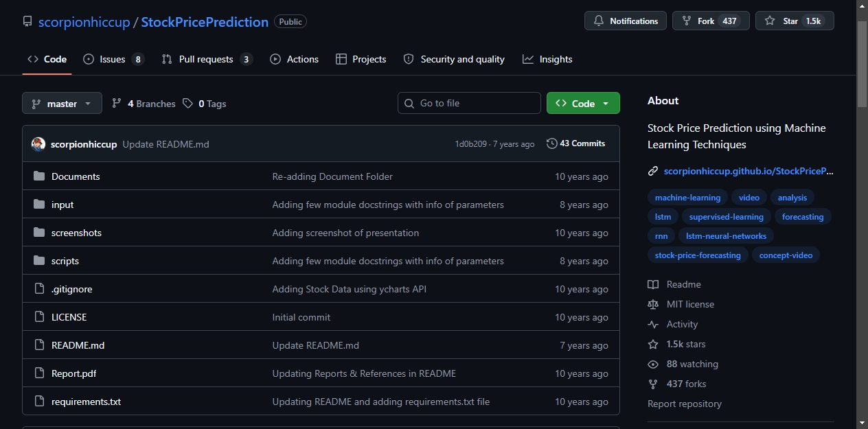Click the commit history clock icon
The image size is (868, 429).
pos(551,143)
